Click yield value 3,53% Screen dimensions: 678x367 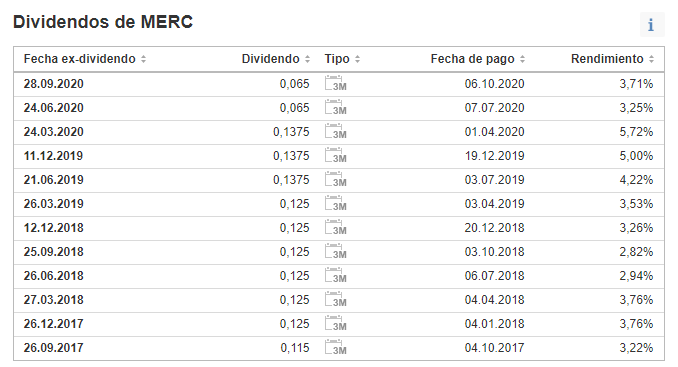(x=636, y=204)
